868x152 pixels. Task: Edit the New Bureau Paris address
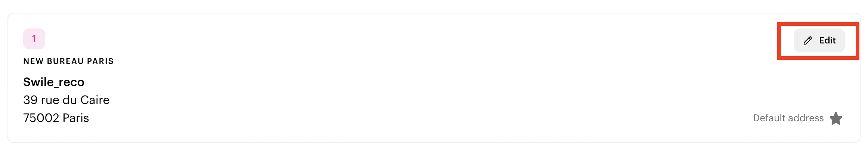pos(819,40)
